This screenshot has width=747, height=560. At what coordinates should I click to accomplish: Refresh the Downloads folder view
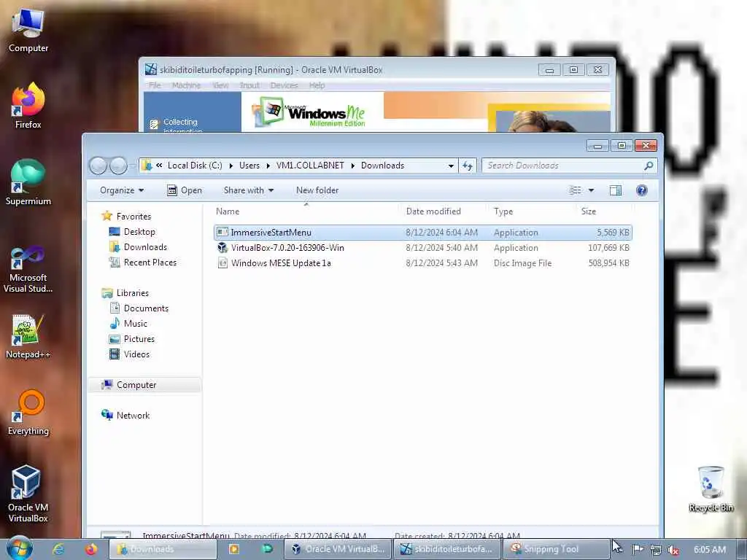pyautogui.click(x=468, y=166)
